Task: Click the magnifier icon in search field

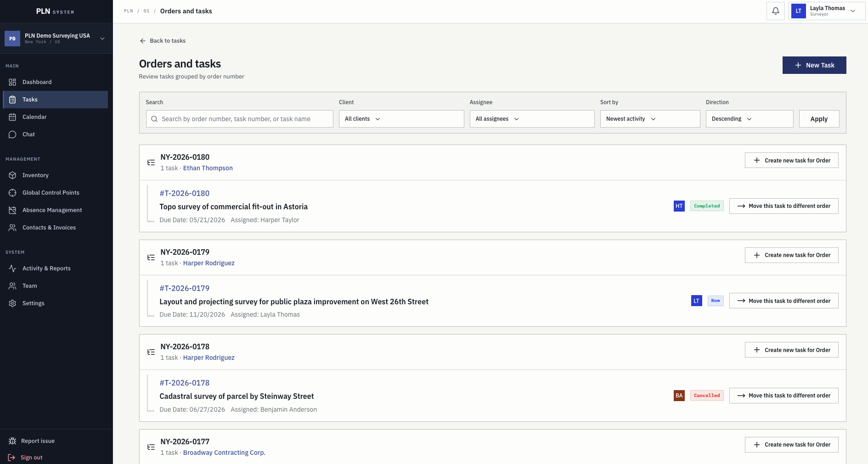Action: point(154,119)
